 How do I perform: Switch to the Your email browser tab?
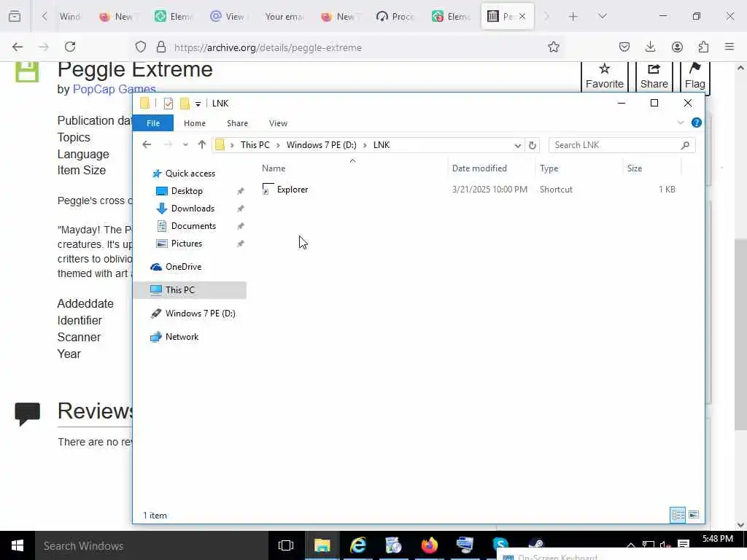point(284,17)
